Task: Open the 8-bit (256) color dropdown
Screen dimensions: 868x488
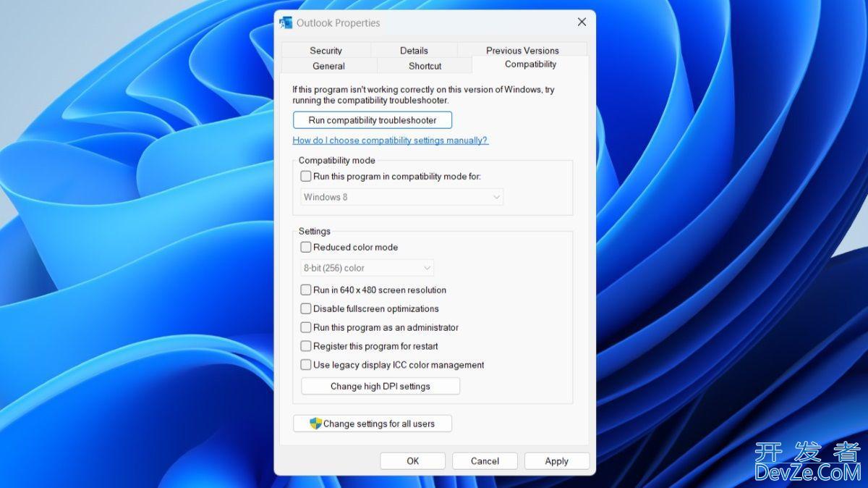Action: (367, 268)
